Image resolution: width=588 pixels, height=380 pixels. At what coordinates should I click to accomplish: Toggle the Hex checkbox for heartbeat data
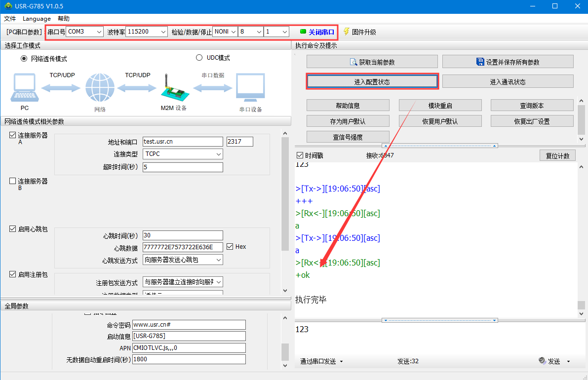click(x=230, y=247)
